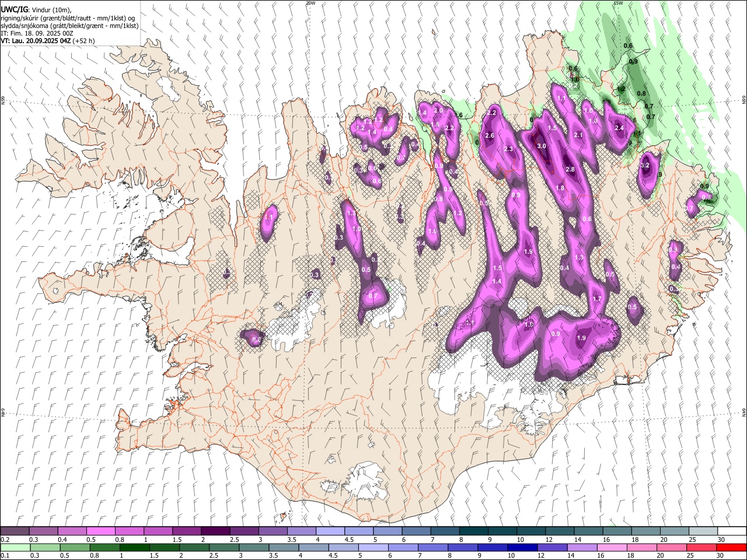Click the 3.2 snowfall value on the map
This screenshot has height=560, width=747.
(645, 166)
